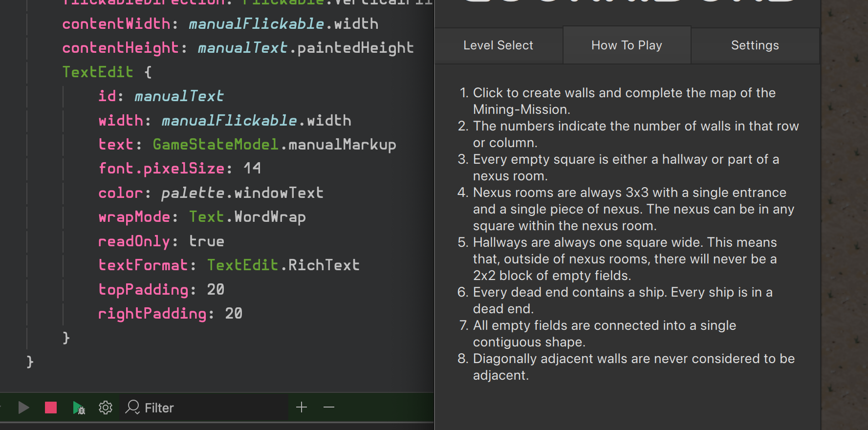The image size is (868, 430).
Task: Click the TextEdit type name in code
Action: pyautogui.click(x=98, y=72)
